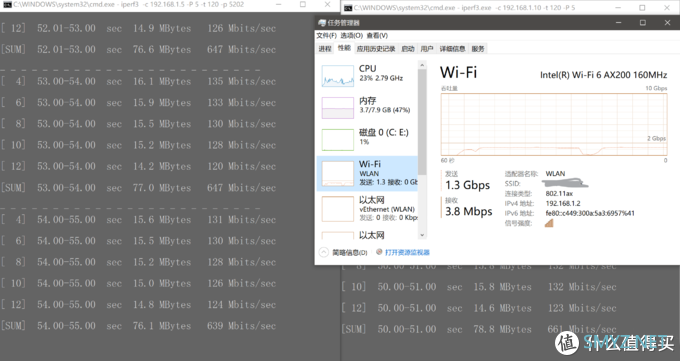This screenshot has width=680, height=361.
Task: Click the 发送 1.3 Gbps value
Action: click(x=468, y=185)
